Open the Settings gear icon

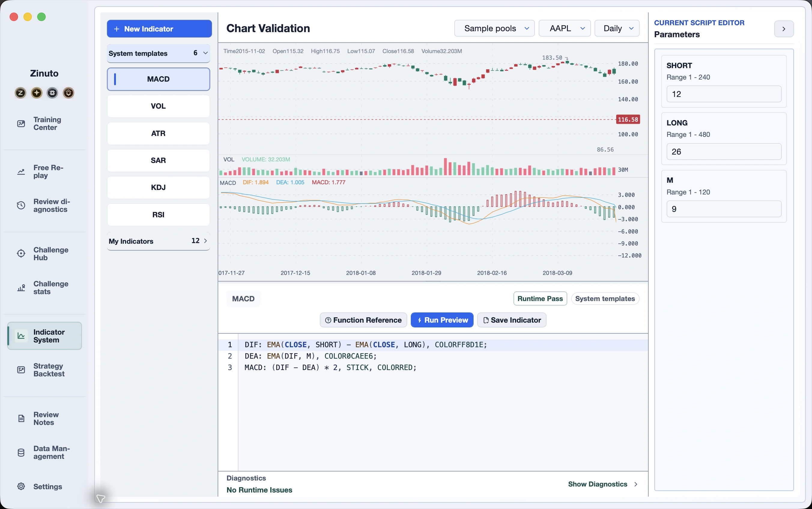[x=21, y=486]
